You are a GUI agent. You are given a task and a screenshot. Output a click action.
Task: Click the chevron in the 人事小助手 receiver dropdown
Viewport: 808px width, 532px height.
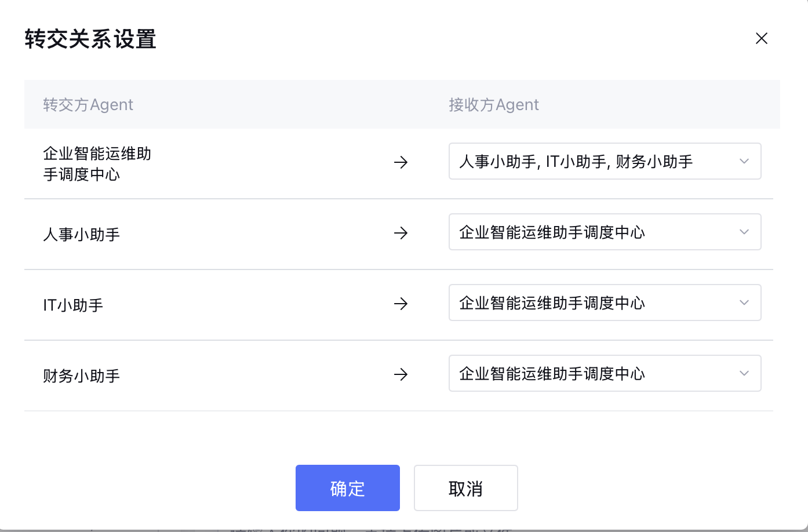pyautogui.click(x=744, y=232)
